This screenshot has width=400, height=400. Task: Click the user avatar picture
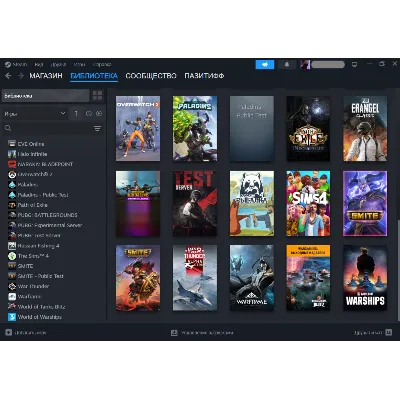pyautogui.click(x=305, y=64)
